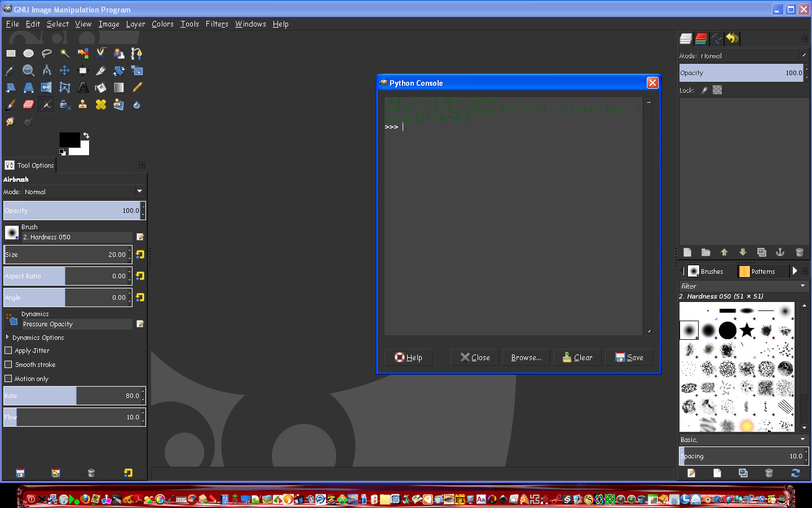
Task: Pick the Scissors Select tool
Action: (x=101, y=54)
